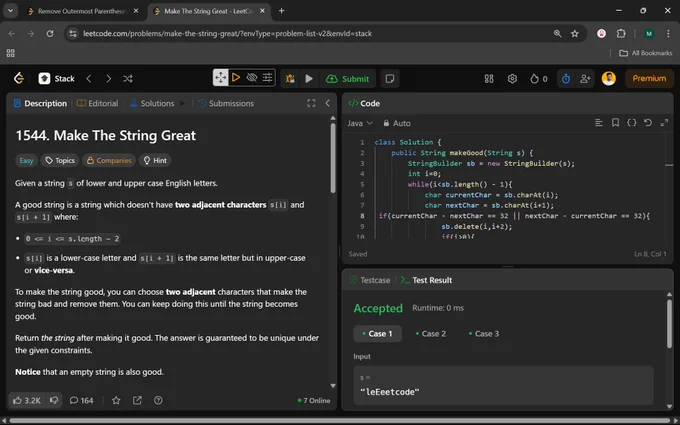Select Case 1

coord(377,333)
